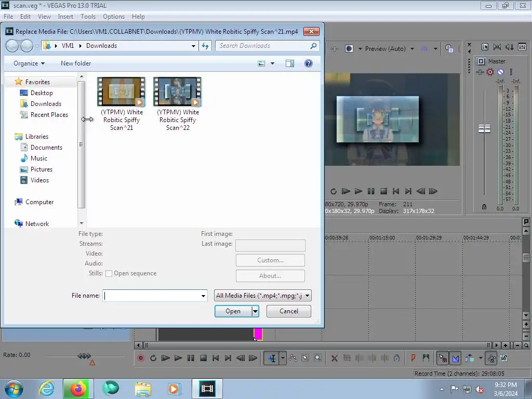The width and height of the screenshot is (532, 399).
Task: Click the Master fader lock icon
Action: (x=484, y=207)
